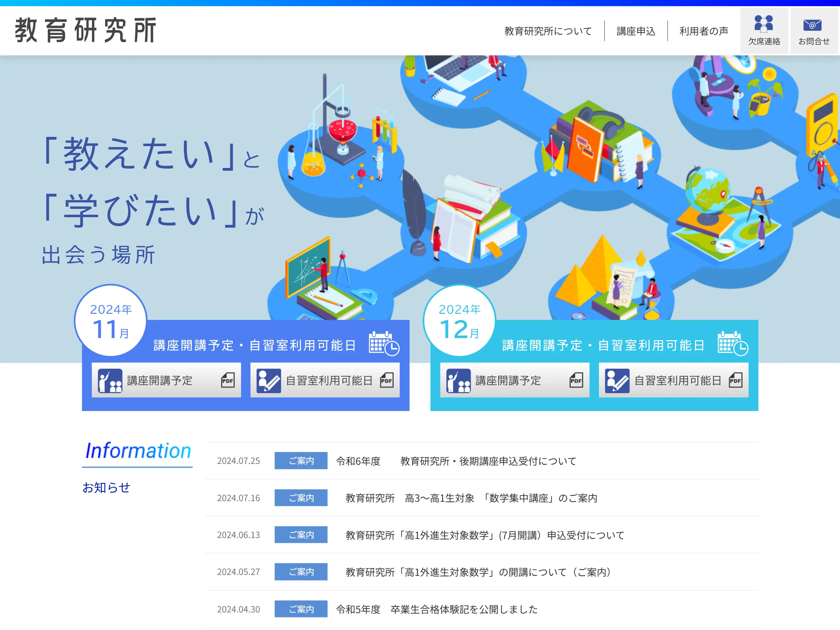Click calendar clock icon in November banner
Viewport: 840px width, 630px height.
tap(384, 344)
